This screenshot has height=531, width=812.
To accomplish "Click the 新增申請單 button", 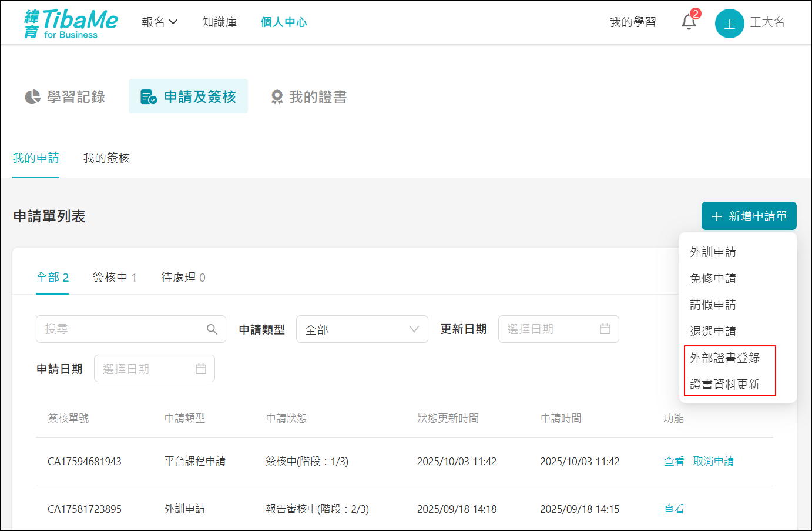I will tap(749, 216).
